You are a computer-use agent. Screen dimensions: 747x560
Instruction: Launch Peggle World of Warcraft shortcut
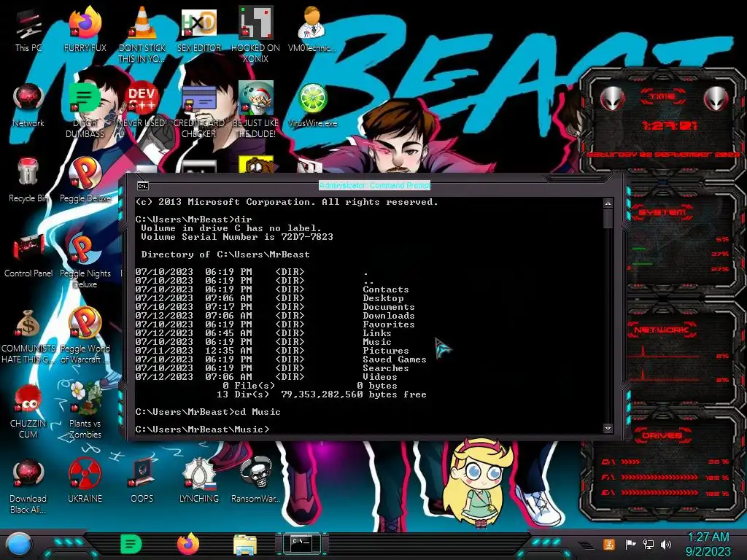tap(85, 336)
